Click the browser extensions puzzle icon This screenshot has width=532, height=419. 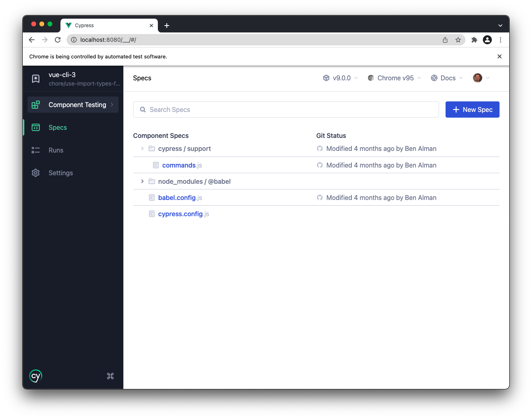pyautogui.click(x=474, y=40)
